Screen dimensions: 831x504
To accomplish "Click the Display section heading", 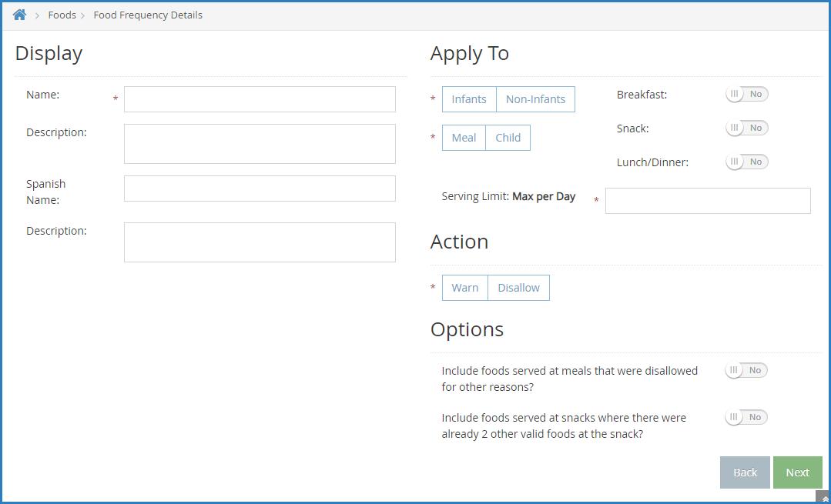I will (x=49, y=53).
